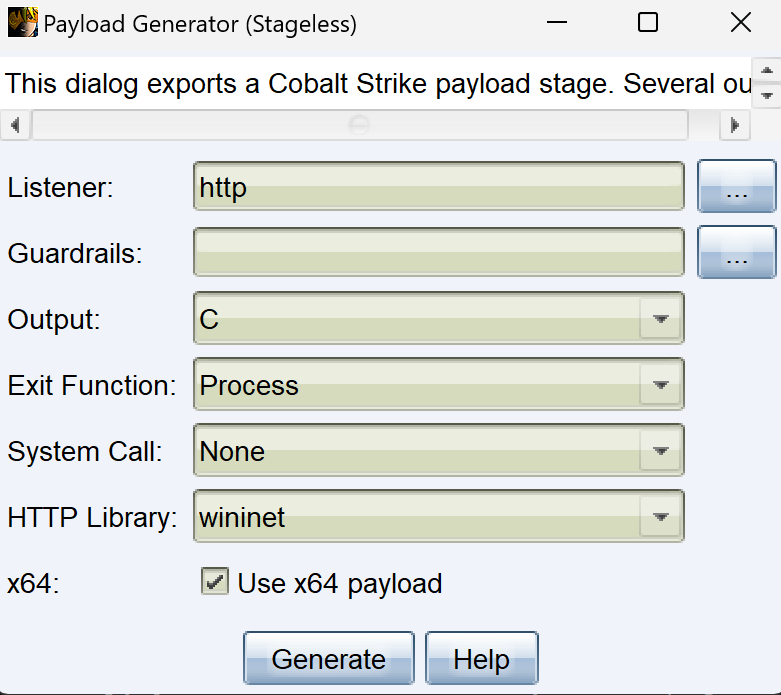Viewport: 781px width, 695px height.
Task: Open Guardrails settings via ellipsis button
Action: coord(736,252)
